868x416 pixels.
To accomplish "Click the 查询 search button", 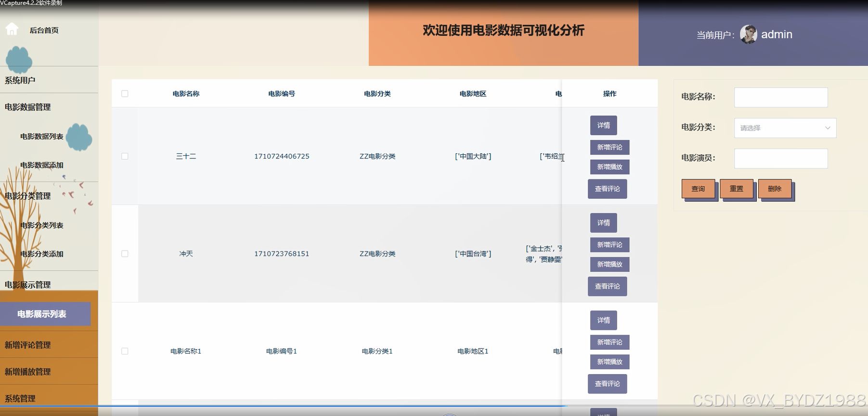I will pos(698,189).
